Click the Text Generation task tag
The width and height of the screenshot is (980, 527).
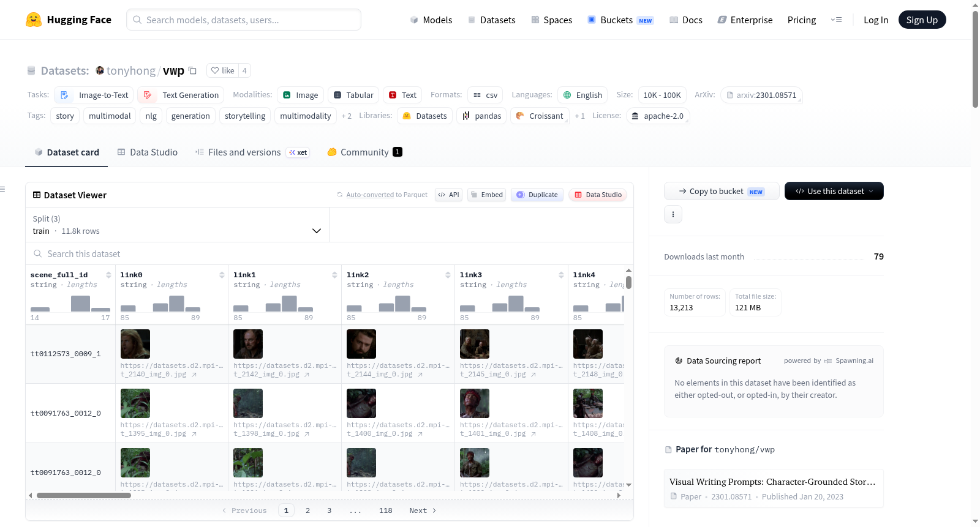(181, 95)
